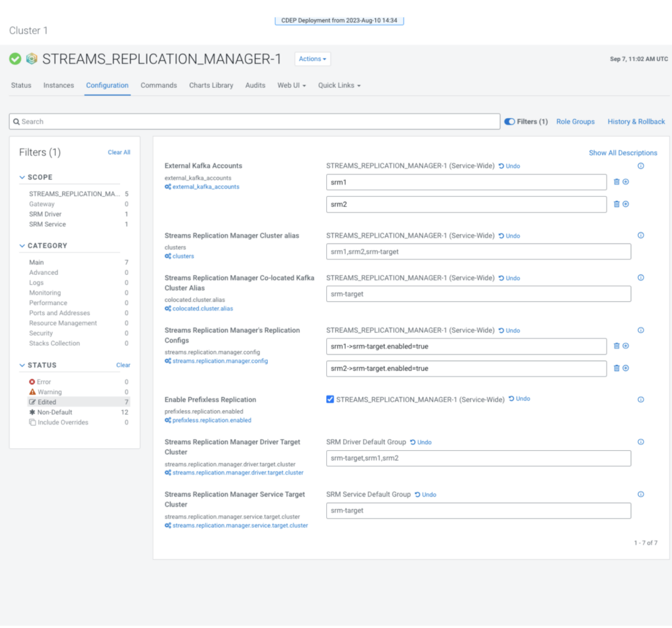This screenshot has width=672, height=628.
Task: Open info tooltip for External Kafka Accounts
Action: 640,166
